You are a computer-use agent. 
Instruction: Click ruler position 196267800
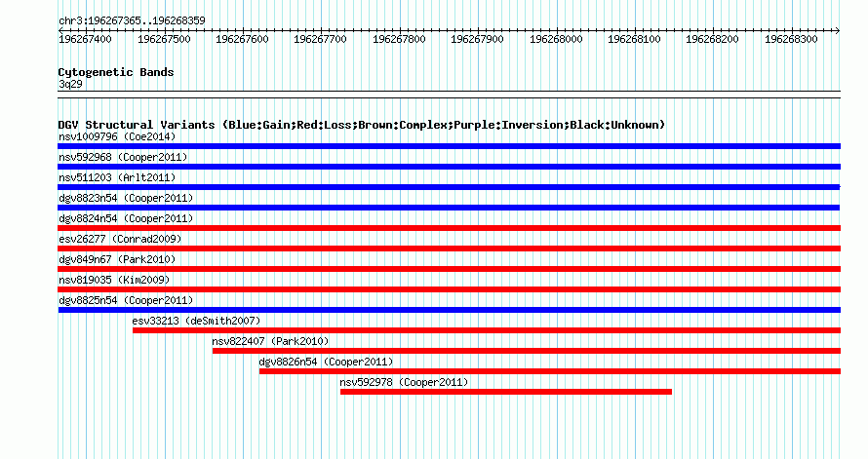pos(399,39)
